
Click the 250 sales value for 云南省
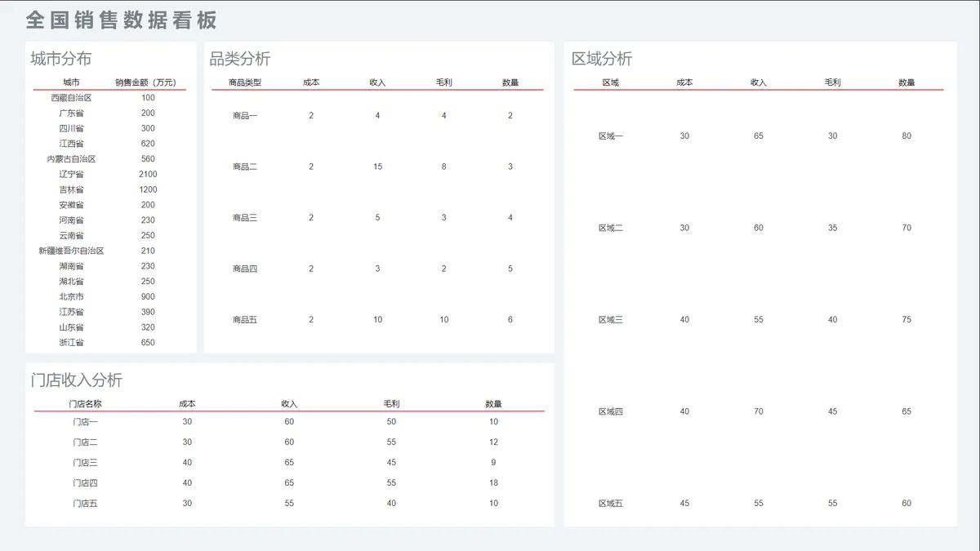pyautogui.click(x=148, y=236)
